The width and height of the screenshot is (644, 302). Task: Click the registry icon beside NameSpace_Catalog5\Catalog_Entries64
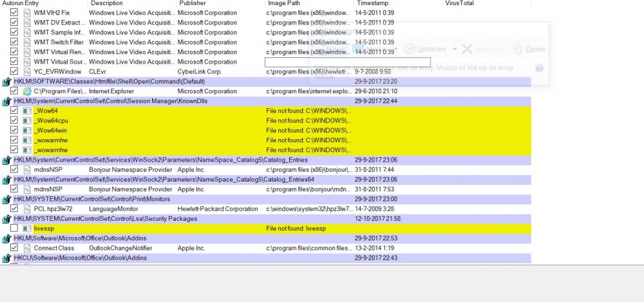[6, 180]
